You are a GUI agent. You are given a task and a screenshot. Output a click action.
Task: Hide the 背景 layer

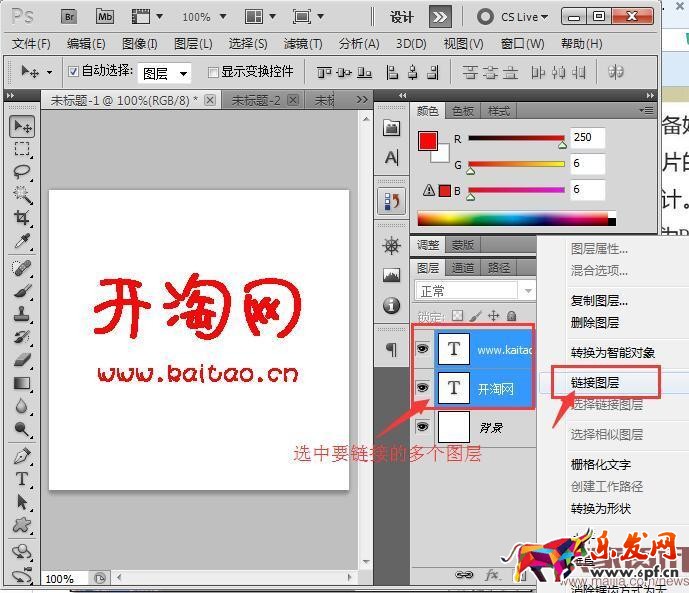point(422,427)
